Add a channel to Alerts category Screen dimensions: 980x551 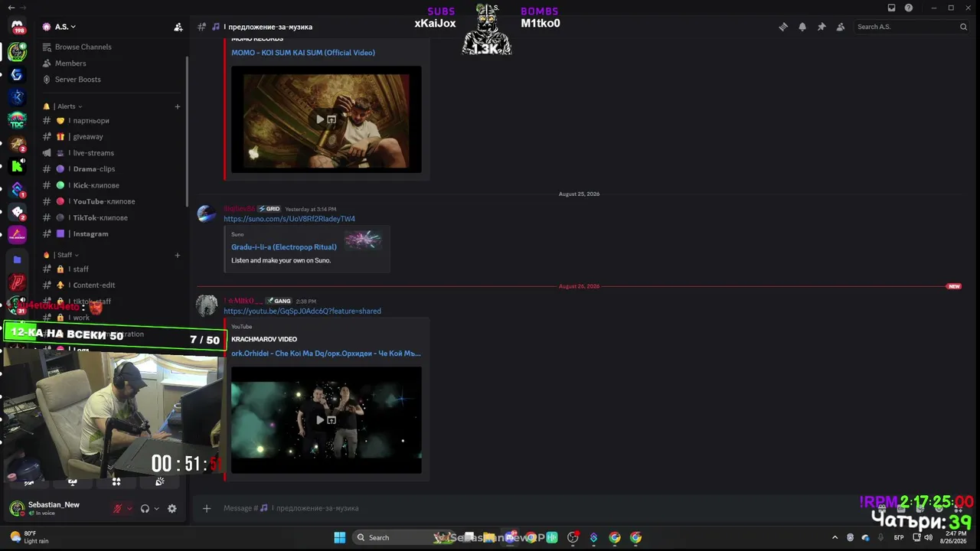(178, 106)
